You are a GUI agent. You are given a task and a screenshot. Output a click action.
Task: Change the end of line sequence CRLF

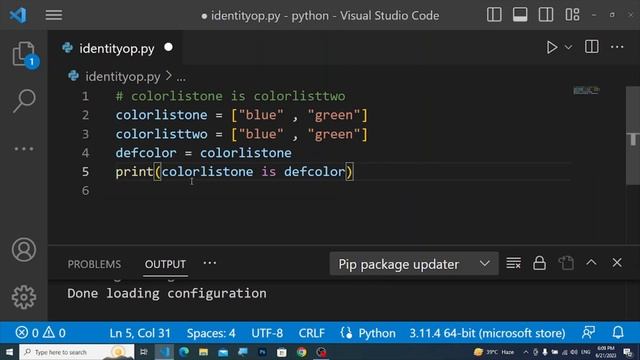pos(311,333)
